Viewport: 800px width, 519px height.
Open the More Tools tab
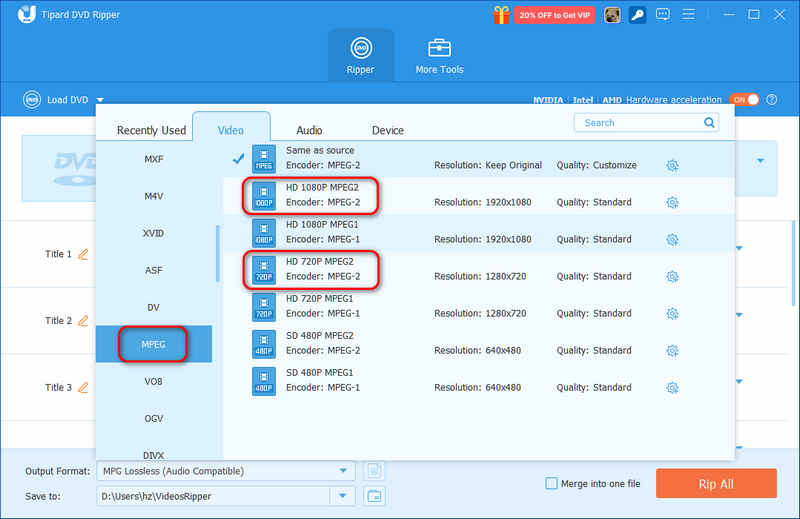click(x=439, y=56)
